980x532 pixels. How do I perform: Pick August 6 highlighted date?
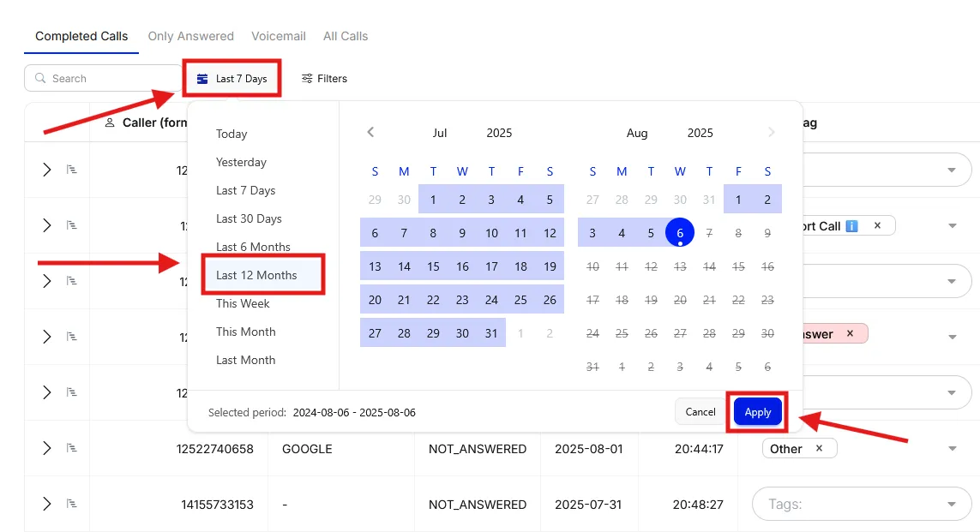click(680, 233)
